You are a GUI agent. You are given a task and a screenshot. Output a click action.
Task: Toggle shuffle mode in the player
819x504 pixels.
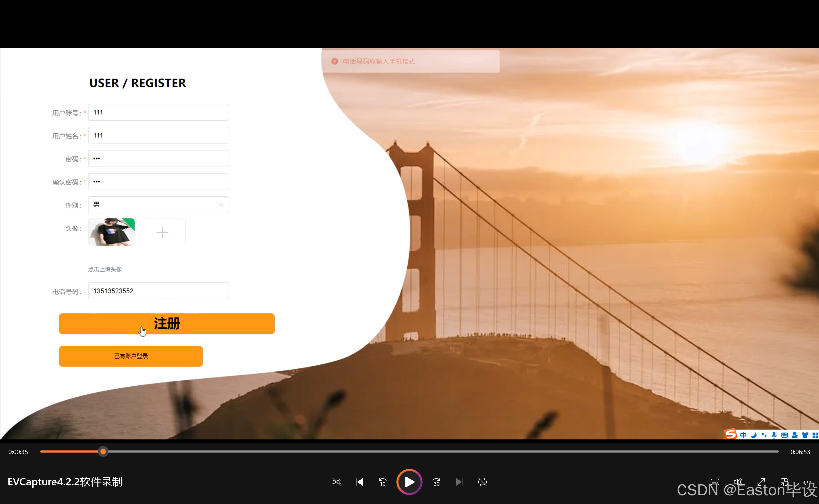(336, 482)
